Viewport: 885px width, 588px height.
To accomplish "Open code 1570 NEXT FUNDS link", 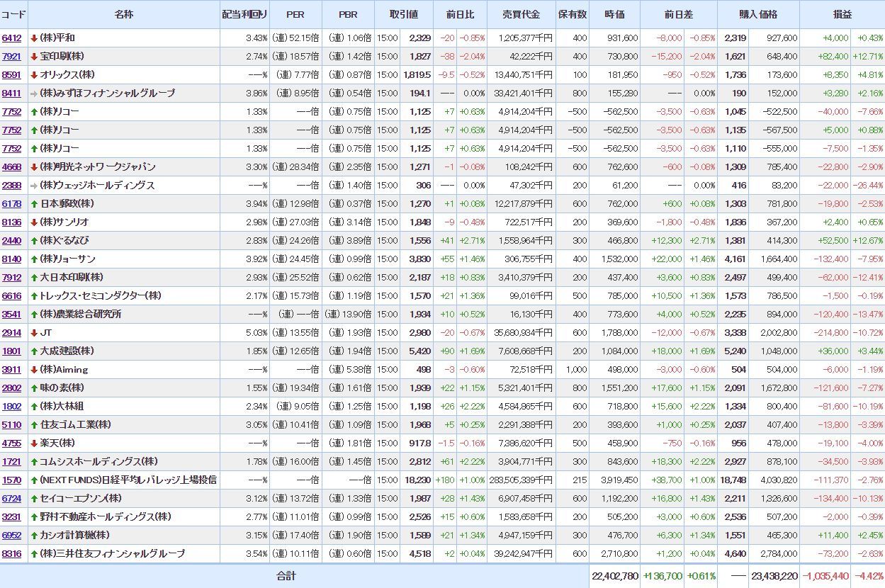I will 11,480.
